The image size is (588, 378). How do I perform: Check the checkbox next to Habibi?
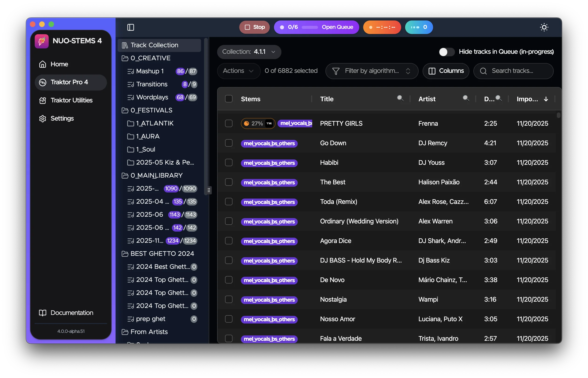pos(229,162)
